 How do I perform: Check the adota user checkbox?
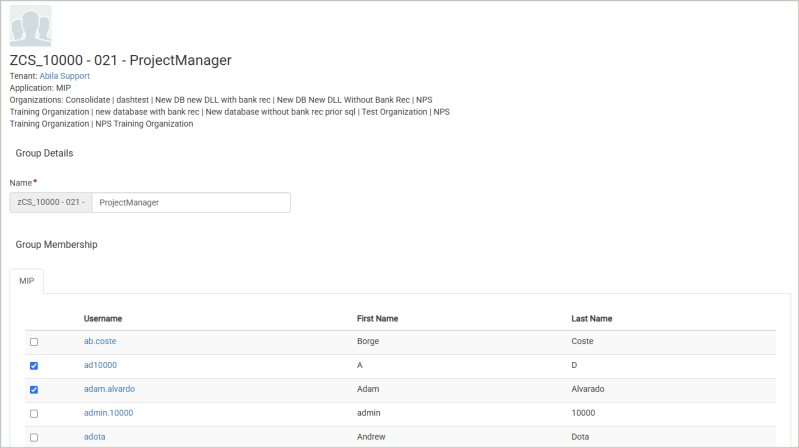[x=34, y=438]
